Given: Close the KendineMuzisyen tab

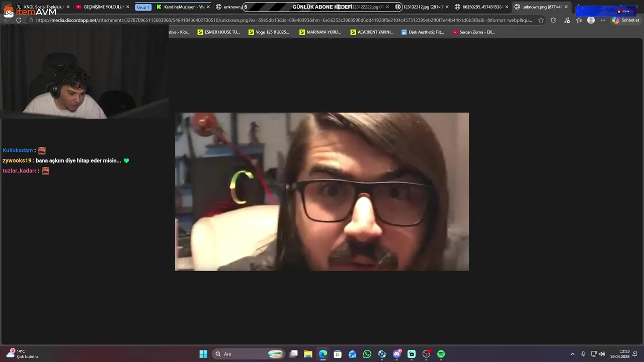Looking at the screenshot, I should (x=208, y=7).
